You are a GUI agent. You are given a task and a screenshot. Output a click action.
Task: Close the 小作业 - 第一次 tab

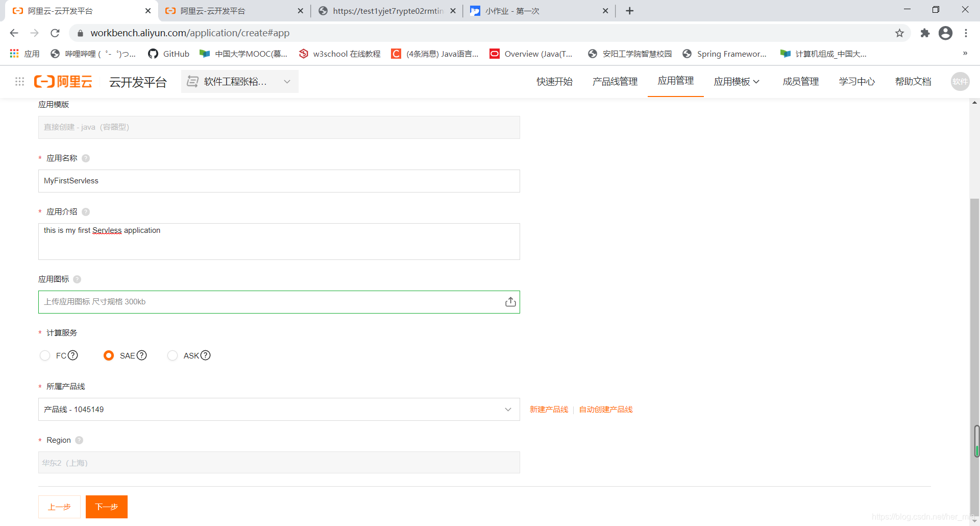click(x=605, y=11)
